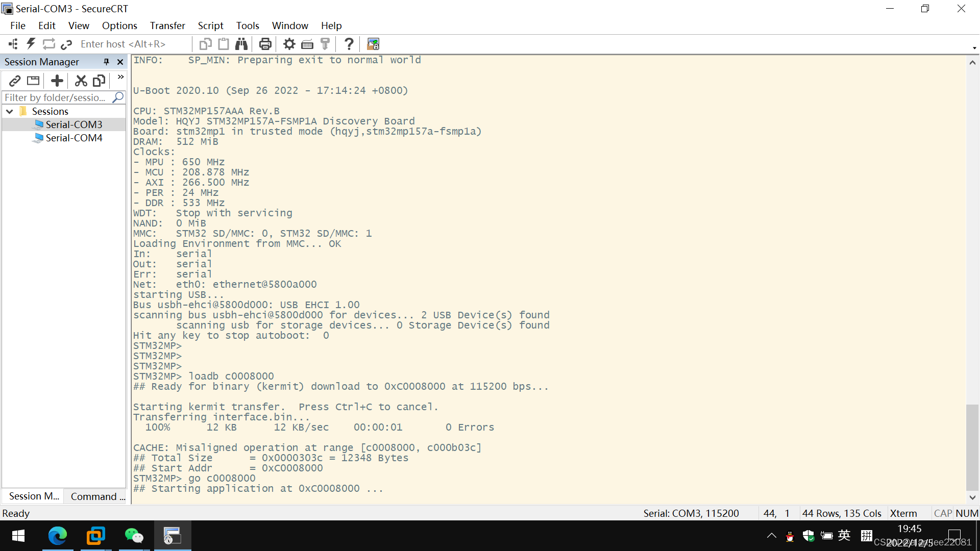Open Find using the binoculars icon

coord(241,44)
